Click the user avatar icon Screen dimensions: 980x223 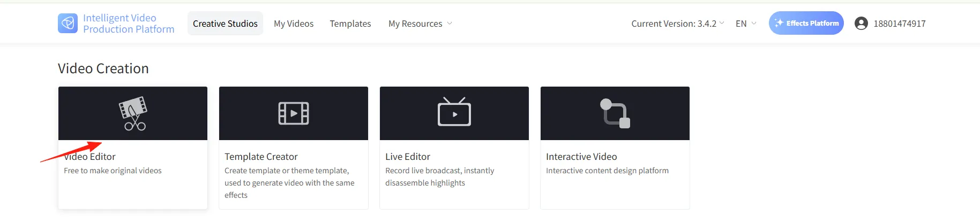861,24
